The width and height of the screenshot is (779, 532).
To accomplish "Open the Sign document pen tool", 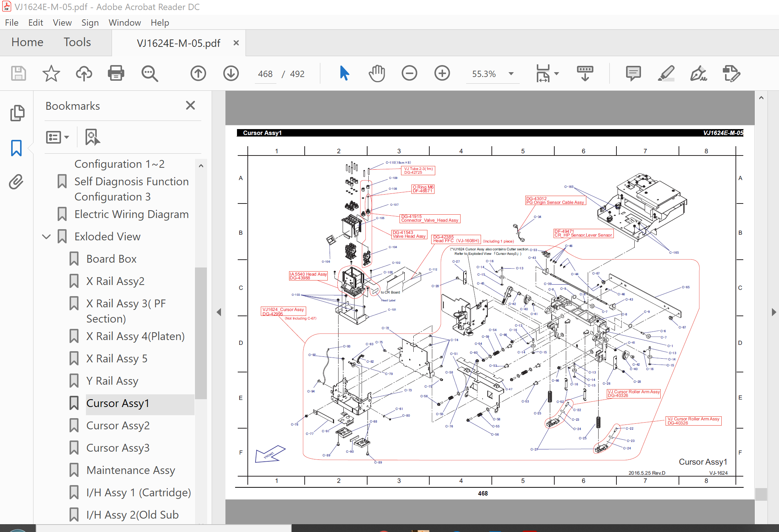I will (x=698, y=73).
